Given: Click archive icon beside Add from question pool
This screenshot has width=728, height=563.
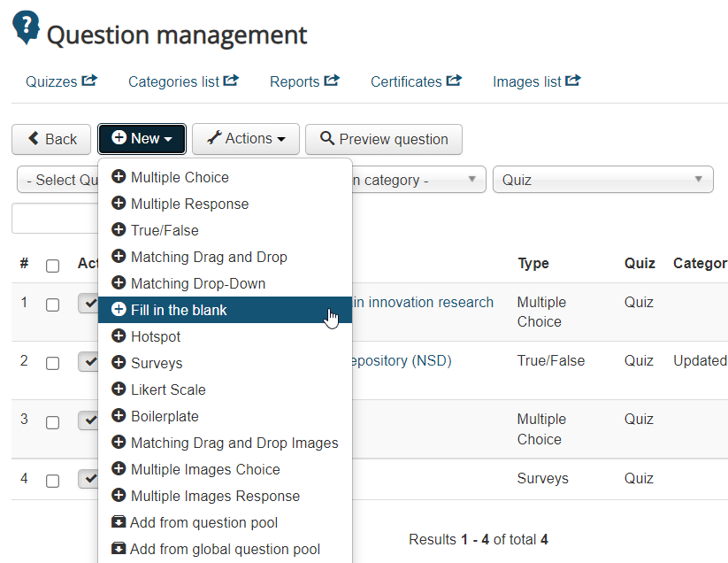Looking at the screenshot, I should [119, 522].
